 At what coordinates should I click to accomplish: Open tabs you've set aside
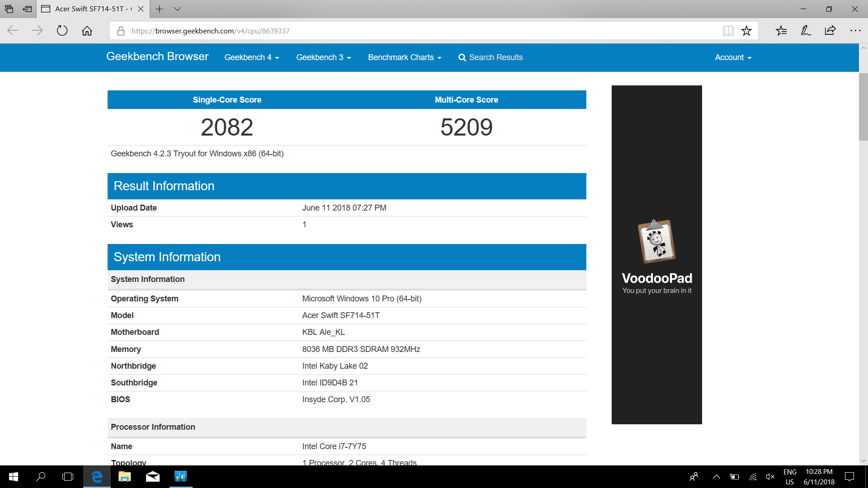click(x=9, y=9)
